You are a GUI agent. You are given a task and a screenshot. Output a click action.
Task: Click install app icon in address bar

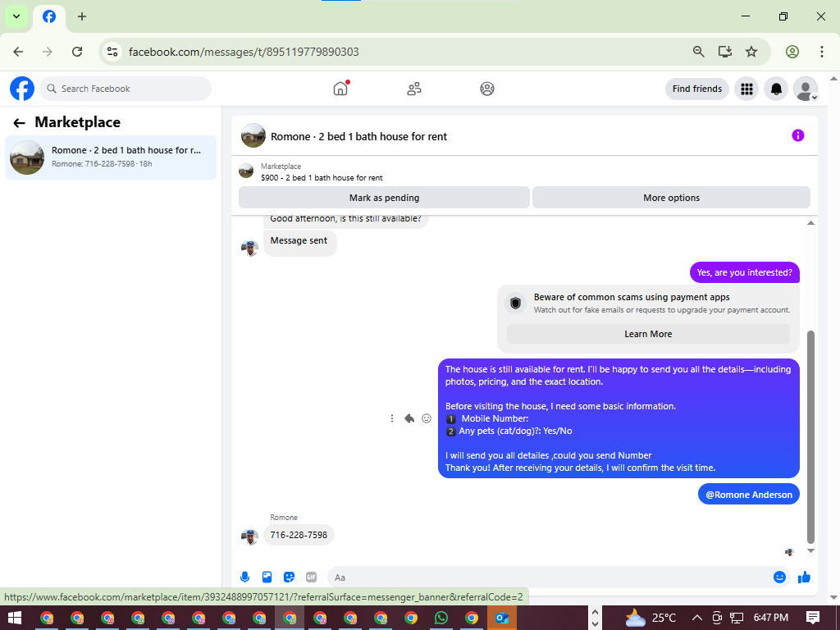tap(725, 52)
